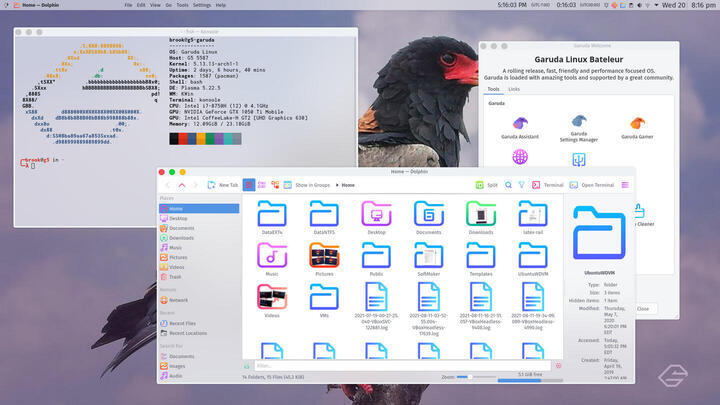Image resolution: width=720 pixels, height=405 pixels.
Task: Switch to Compact view mode in Dolphin toolbar
Action: [262, 185]
